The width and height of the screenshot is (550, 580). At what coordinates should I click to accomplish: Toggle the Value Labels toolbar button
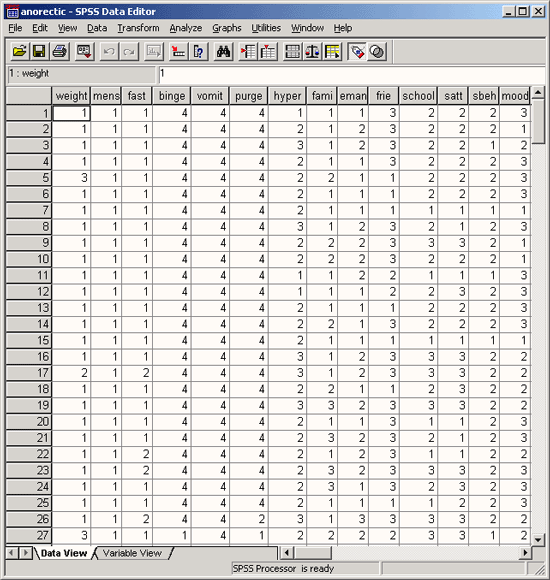click(357, 51)
